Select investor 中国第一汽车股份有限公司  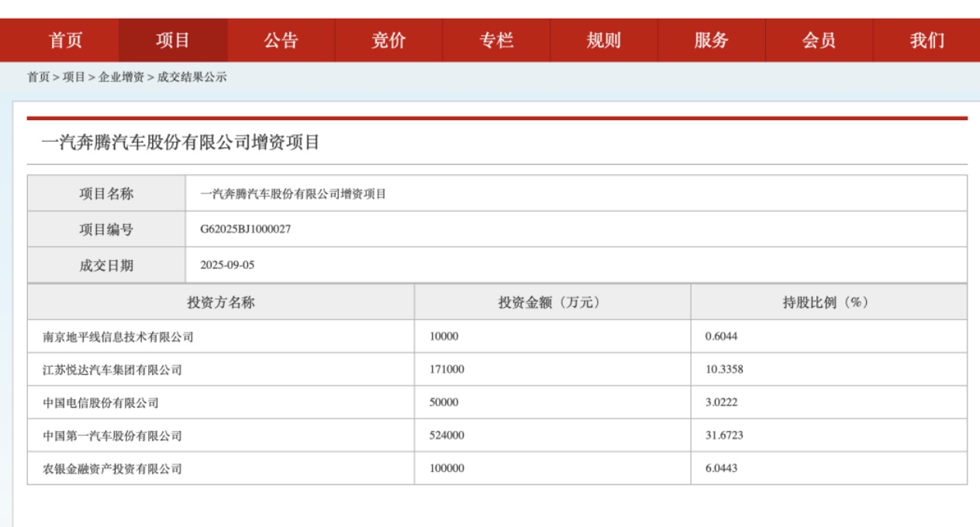point(112,436)
